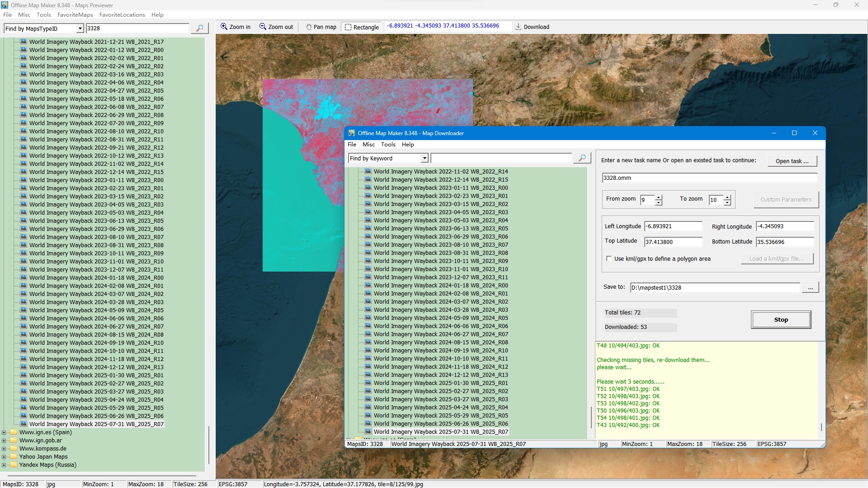Expand the Yahoo Japan Maps folder
Viewport: 868px width, 488px height.
(4, 457)
